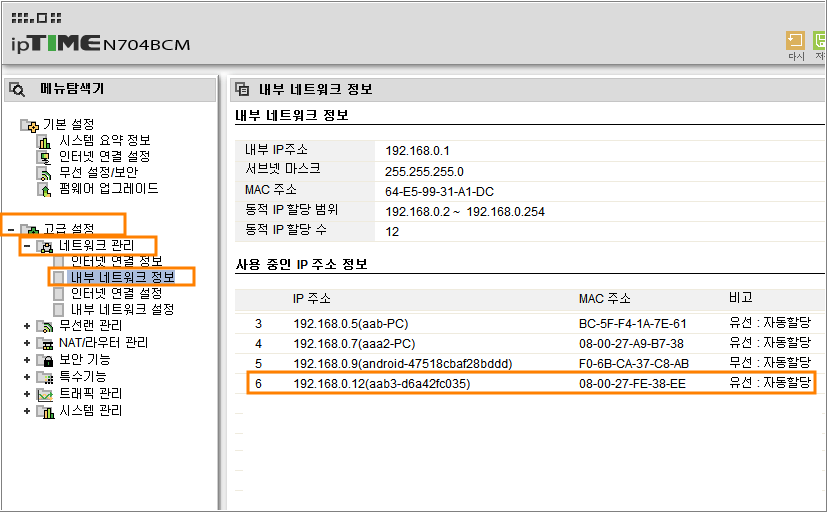Select 보안 기능 tree label
The height and width of the screenshot is (512, 827).
84,359
